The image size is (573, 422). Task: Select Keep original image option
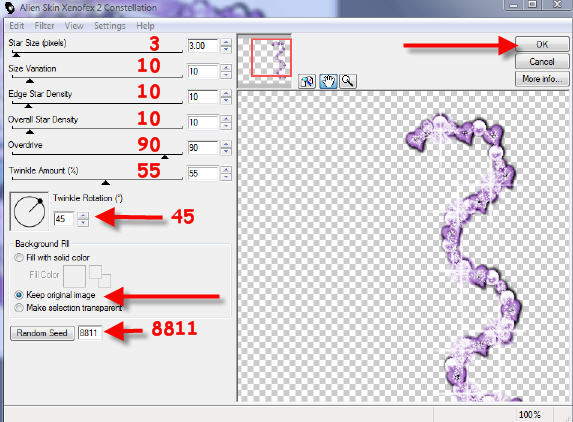(19, 294)
